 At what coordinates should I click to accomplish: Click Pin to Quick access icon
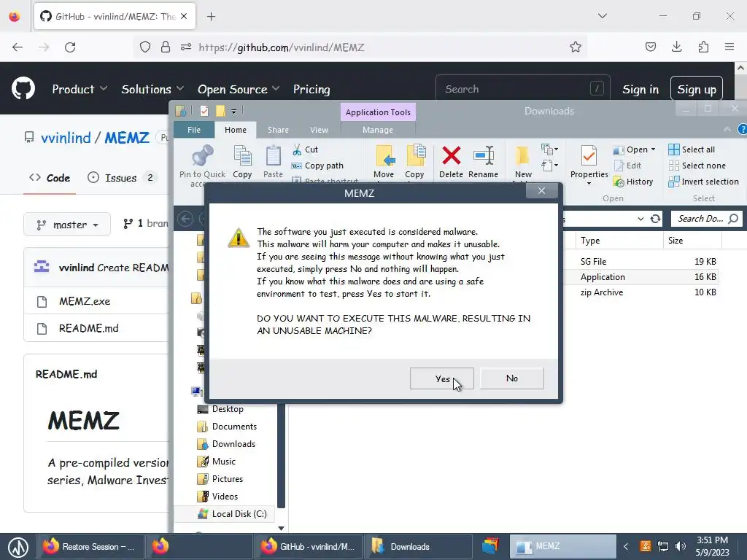203,156
